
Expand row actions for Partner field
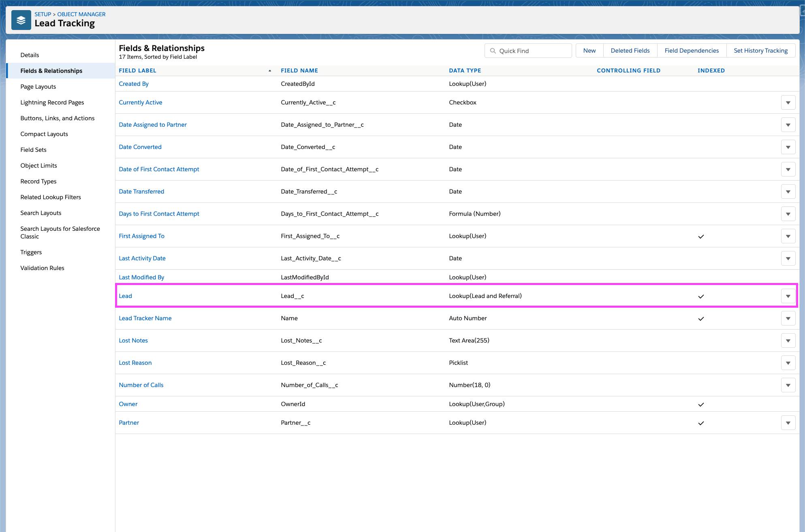click(x=788, y=423)
